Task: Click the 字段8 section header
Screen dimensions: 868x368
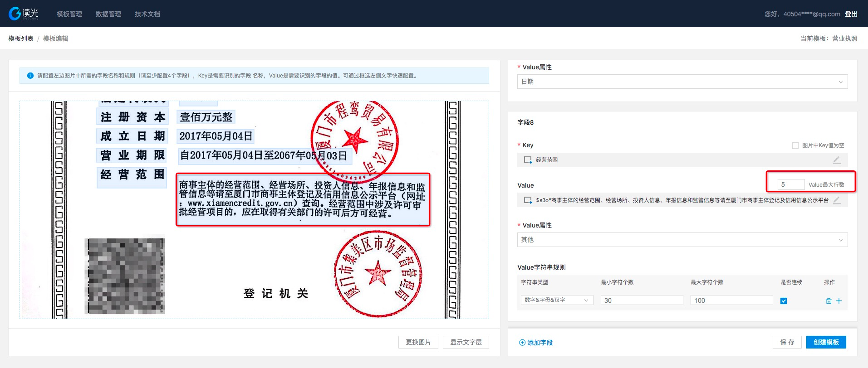Action: [x=525, y=122]
